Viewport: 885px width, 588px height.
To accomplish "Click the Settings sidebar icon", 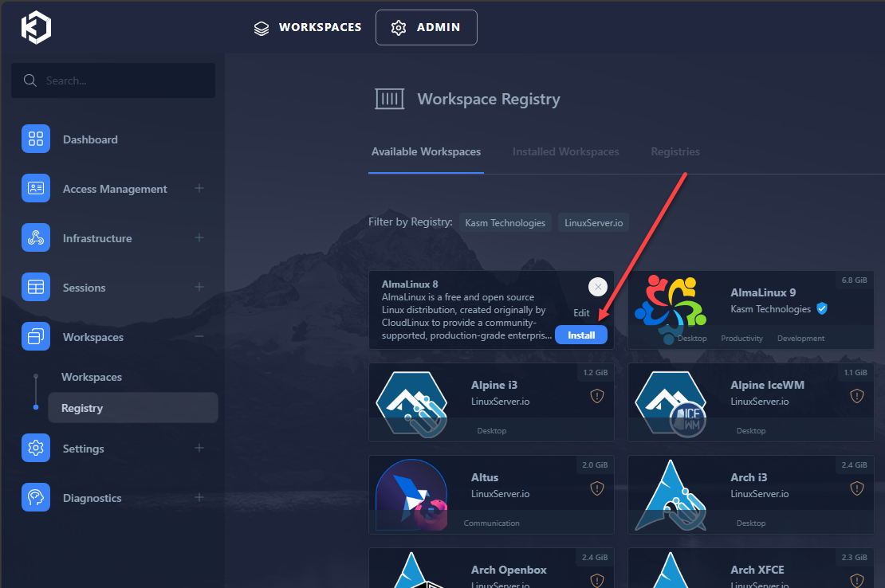I will point(36,449).
